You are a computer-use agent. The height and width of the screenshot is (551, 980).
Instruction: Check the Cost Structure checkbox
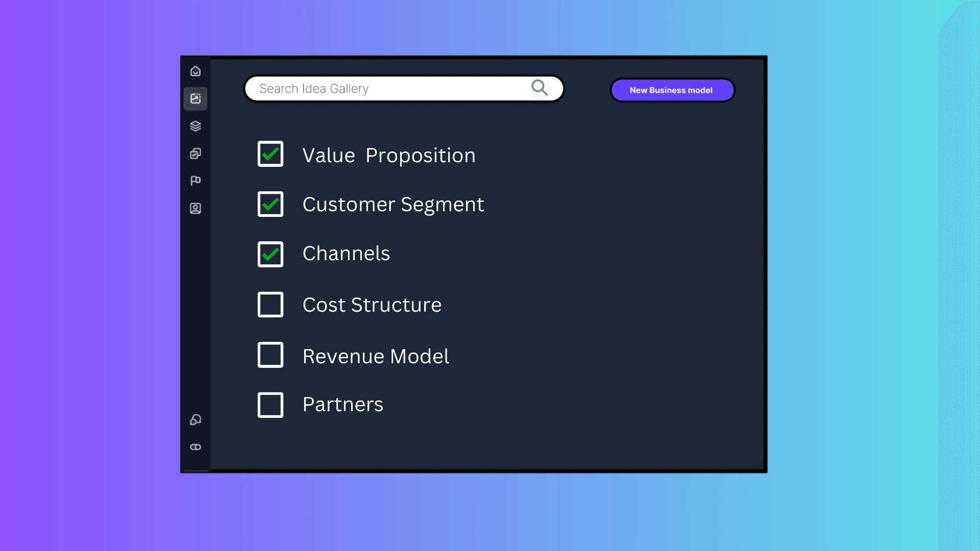(271, 305)
